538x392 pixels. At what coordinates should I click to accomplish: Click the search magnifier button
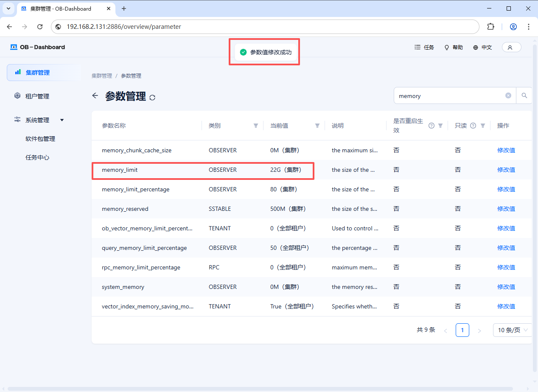click(524, 96)
